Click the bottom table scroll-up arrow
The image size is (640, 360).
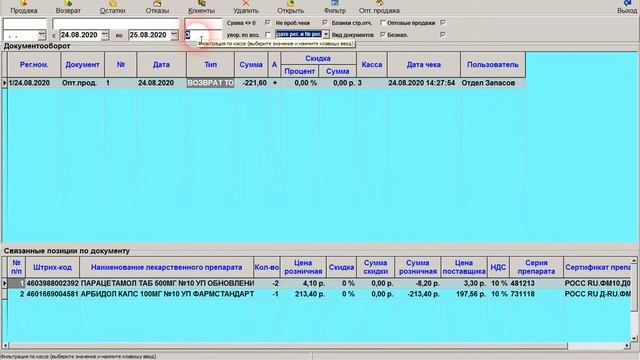(x=634, y=260)
